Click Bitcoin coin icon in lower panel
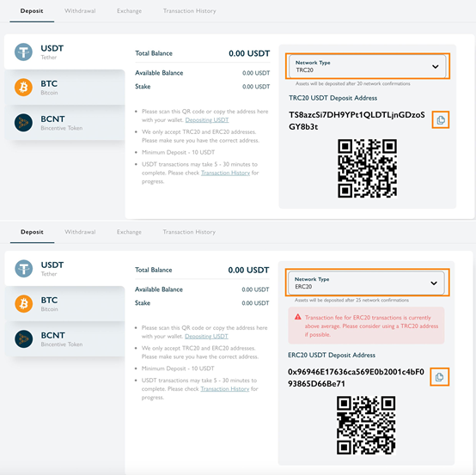This screenshot has width=476, height=475. pyautogui.click(x=24, y=303)
